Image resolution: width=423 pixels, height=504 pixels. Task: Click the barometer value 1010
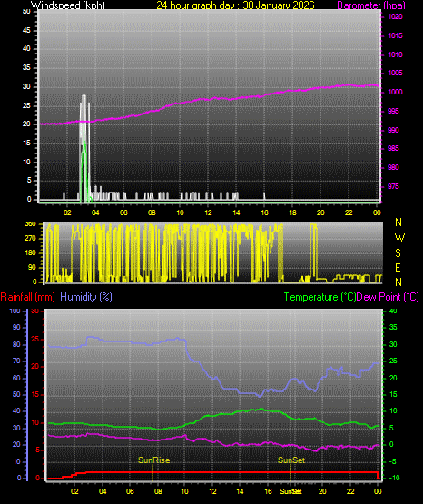395,54
